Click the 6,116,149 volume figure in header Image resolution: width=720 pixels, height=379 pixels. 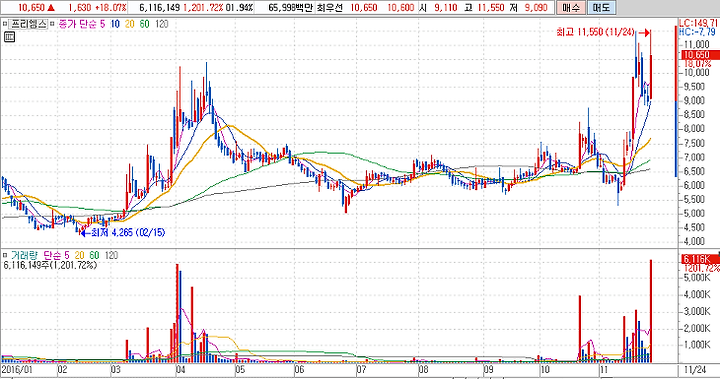click(x=159, y=7)
